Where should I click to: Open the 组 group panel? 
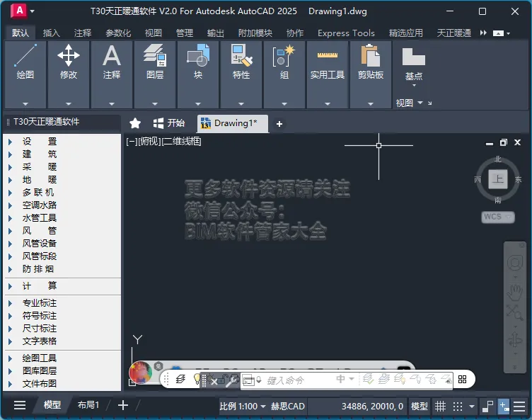pyautogui.click(x=284, y=74)
